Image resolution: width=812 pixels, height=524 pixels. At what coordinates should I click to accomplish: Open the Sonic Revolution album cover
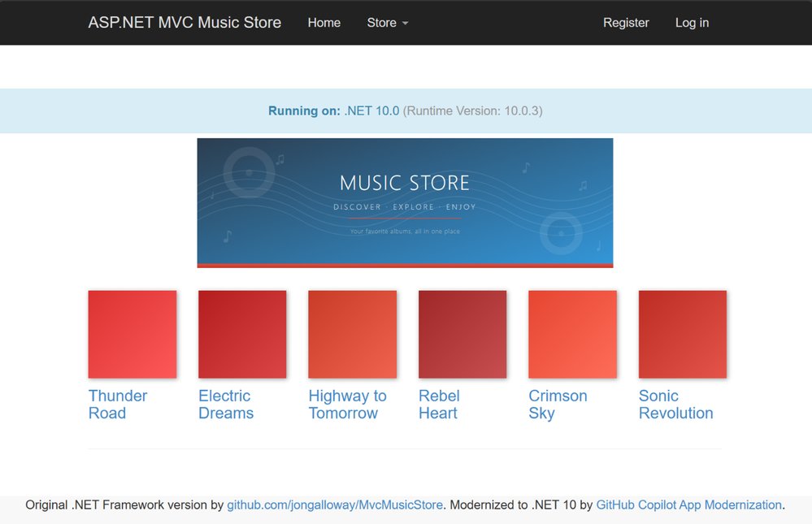683,334
